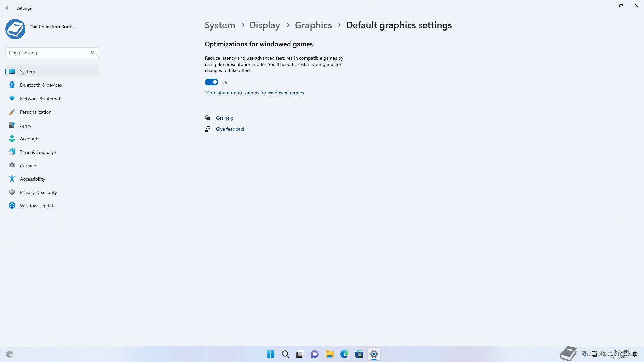Open Accounts settings category
The width and height of the screenshot is (644, 362).
click(x=52, y=139)
